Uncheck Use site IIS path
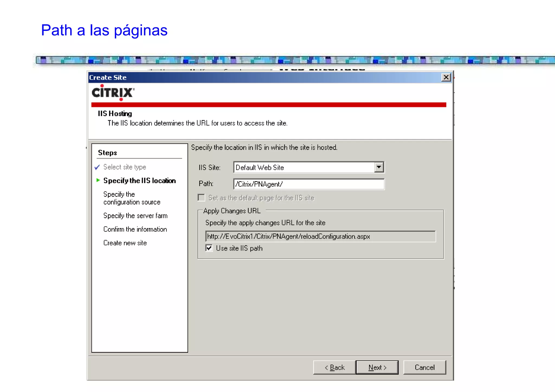Screen dimensions: 555x392 pos(209,248)
